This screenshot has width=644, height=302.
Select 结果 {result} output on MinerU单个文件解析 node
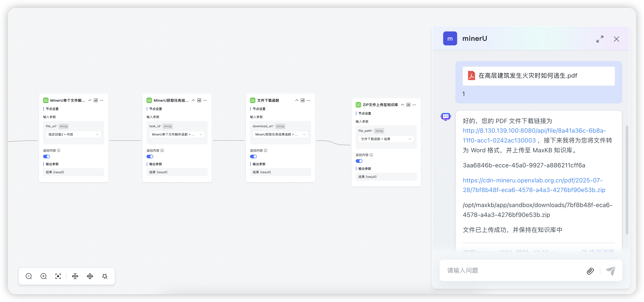(x=74, y=172)
